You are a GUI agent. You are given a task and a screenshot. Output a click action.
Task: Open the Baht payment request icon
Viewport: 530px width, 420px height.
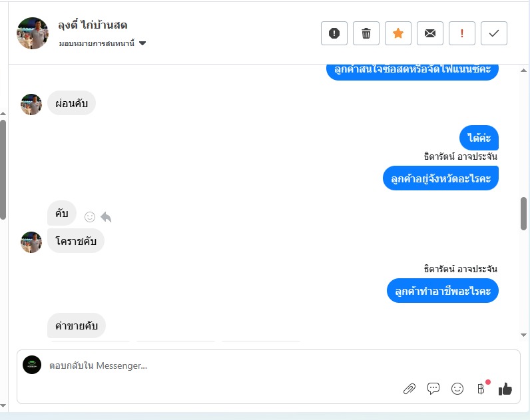[x=481, y=389]
